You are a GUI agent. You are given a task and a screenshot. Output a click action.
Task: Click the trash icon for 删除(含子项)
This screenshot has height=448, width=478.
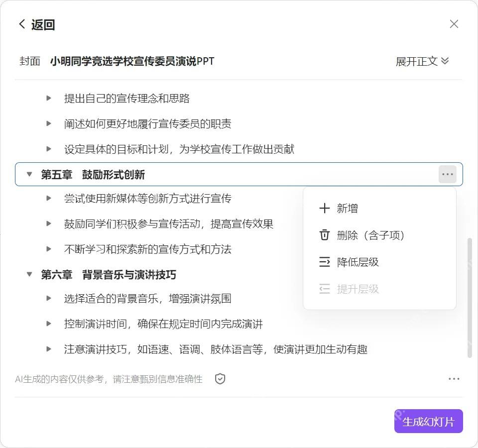pos(324,235)
